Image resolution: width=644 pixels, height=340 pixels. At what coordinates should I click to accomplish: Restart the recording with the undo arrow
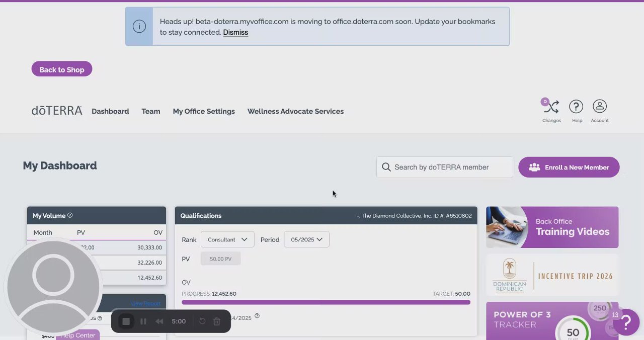coord(202,321)
